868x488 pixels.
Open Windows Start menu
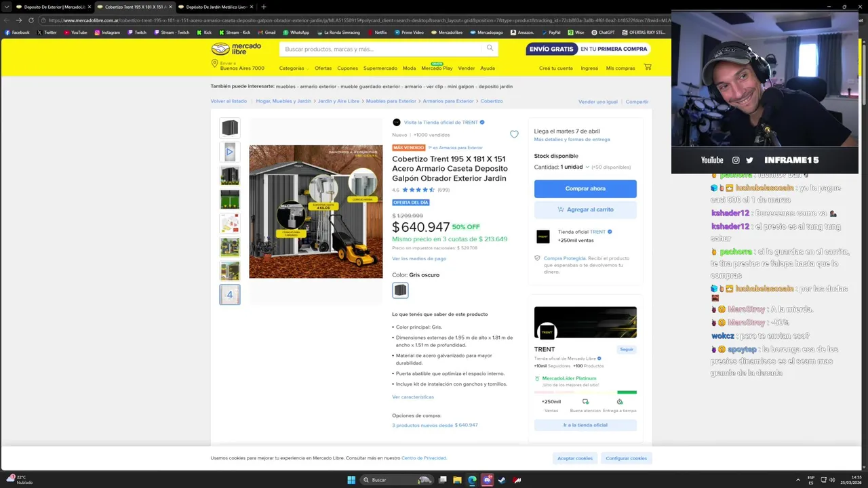click(351, 480)
